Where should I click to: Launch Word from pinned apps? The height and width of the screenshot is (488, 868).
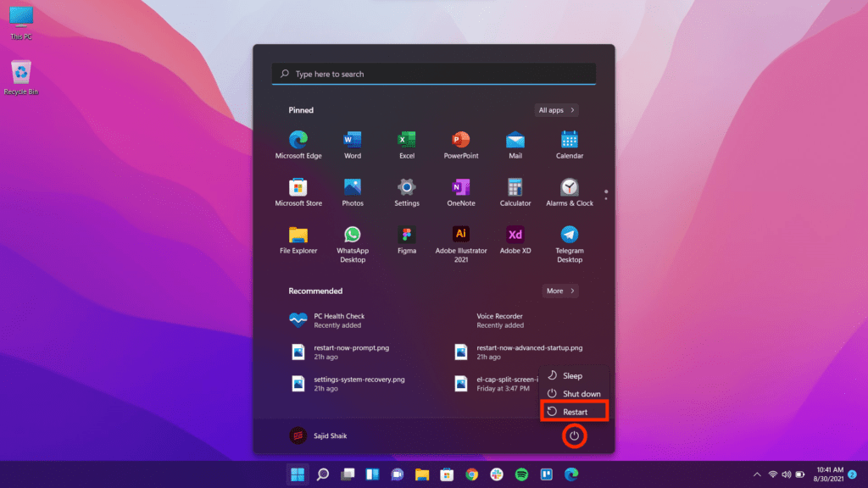(352, 145)
